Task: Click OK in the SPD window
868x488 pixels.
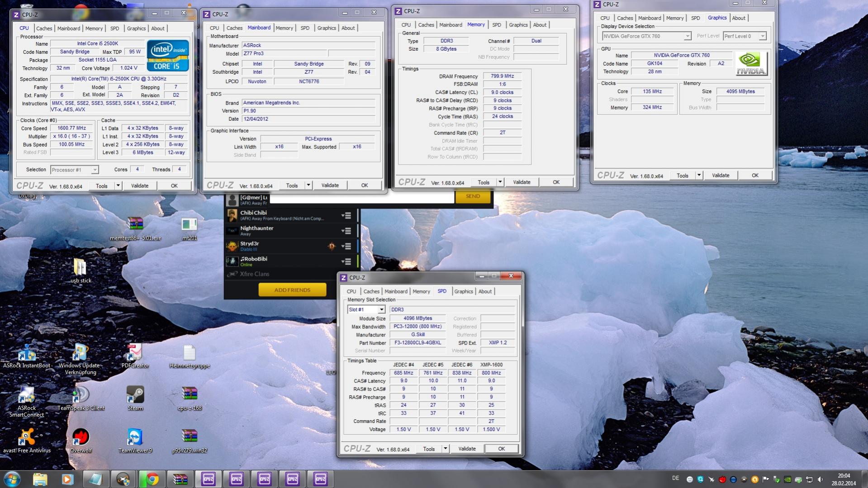Action: (502, 449)
